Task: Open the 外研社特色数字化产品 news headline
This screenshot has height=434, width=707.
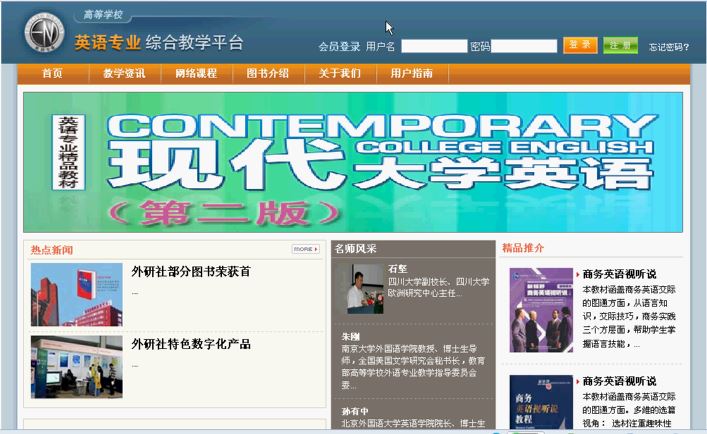Action: pos(191,344)
